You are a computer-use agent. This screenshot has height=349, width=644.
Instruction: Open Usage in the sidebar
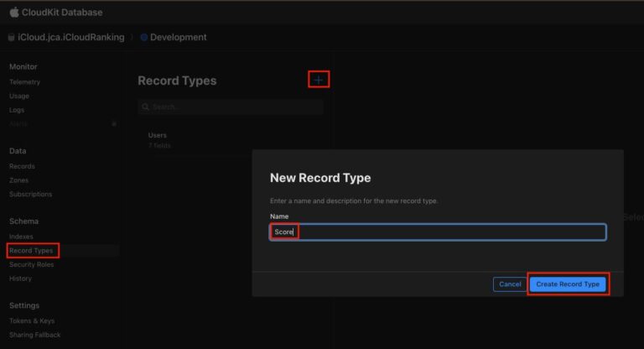point(19,96)
